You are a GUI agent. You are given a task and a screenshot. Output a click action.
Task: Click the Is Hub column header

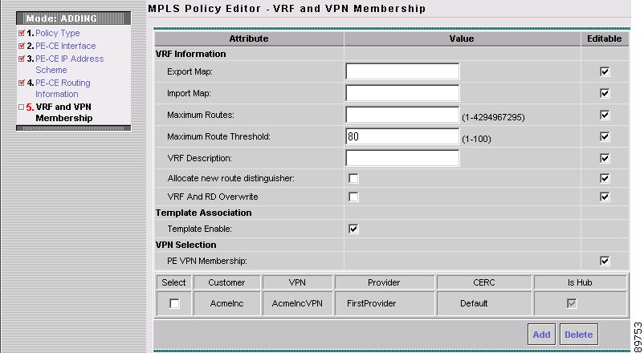click(x=580, y=282)
